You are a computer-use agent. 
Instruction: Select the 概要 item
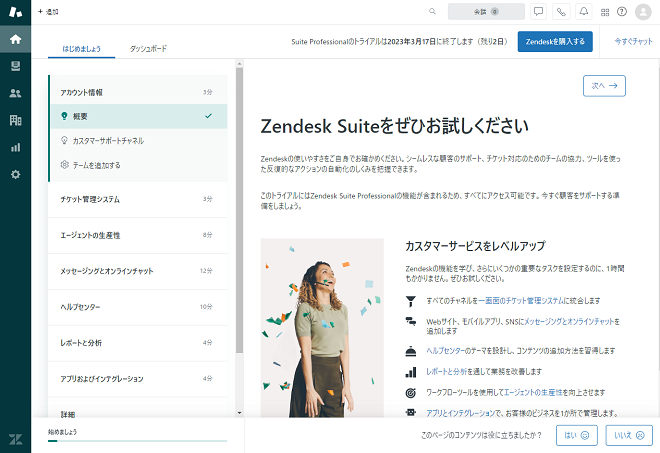click(138, 116)
